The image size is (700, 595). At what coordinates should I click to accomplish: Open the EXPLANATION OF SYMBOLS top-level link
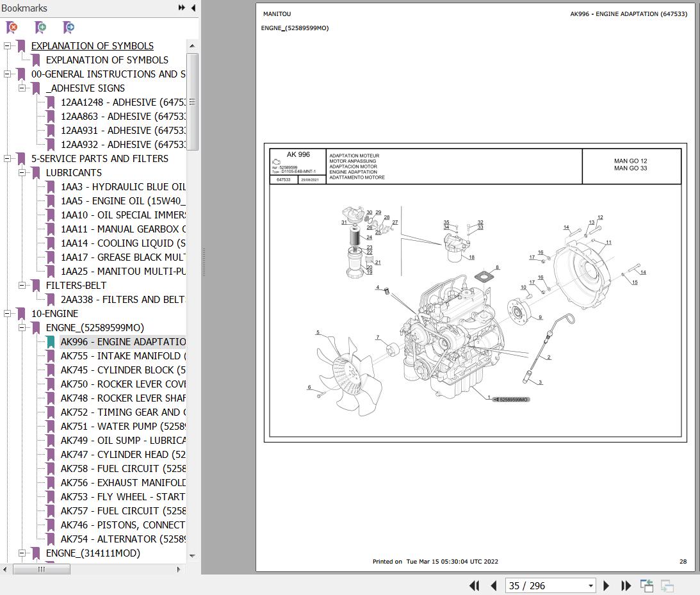click(x=92, y=46)
